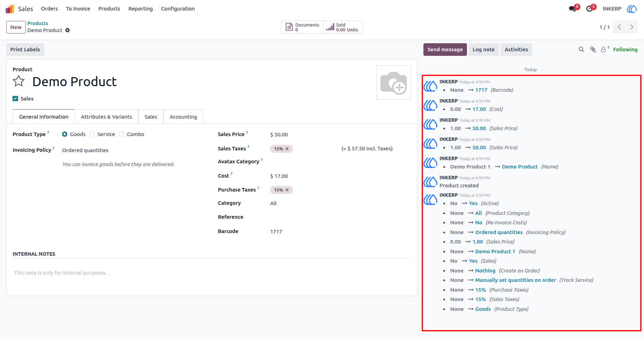Open the activities clock icon

(589, 9)
